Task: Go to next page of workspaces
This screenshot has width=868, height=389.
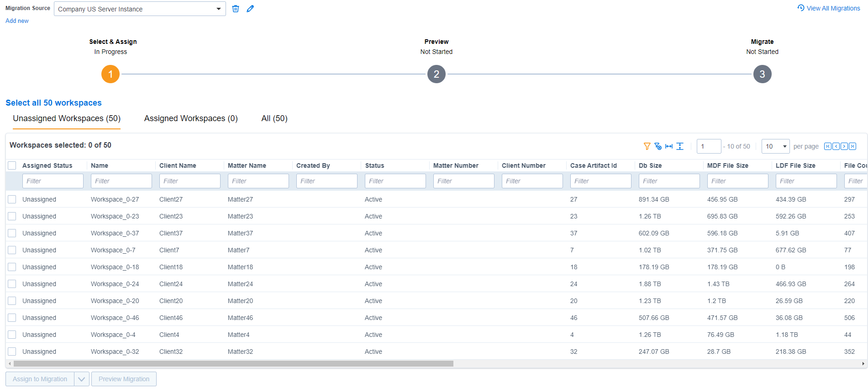Action: point(844,146)
